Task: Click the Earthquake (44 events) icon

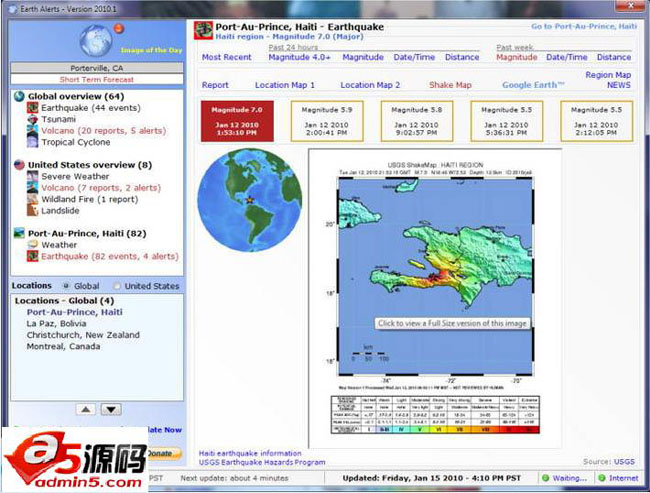Action: pyautogui.click(x=32, y=108)
